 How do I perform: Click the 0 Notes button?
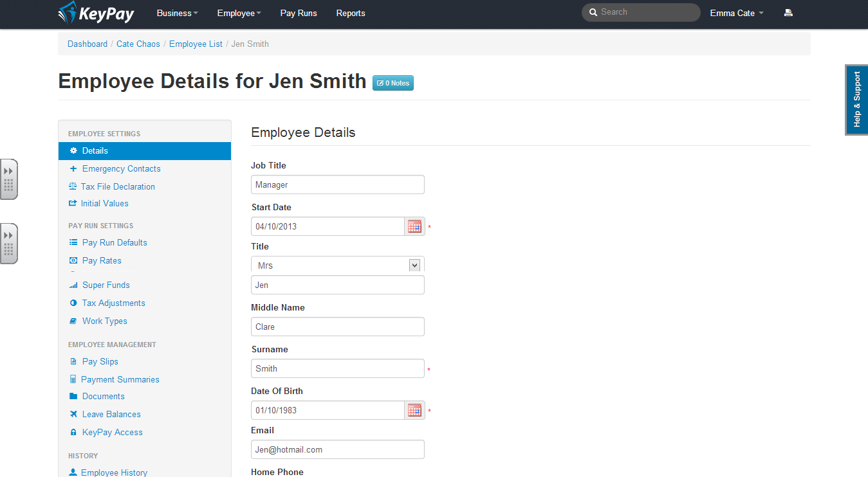tap(393, 83)
